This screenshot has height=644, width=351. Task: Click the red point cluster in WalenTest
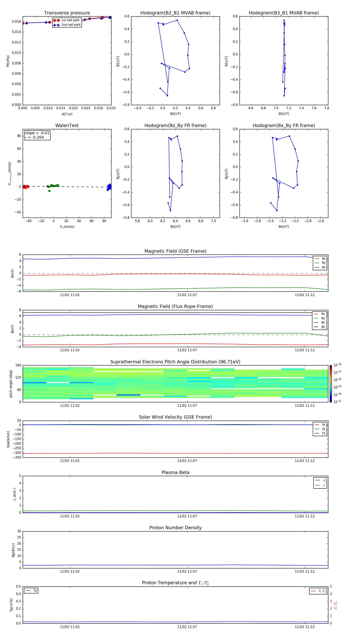point(26,187)
